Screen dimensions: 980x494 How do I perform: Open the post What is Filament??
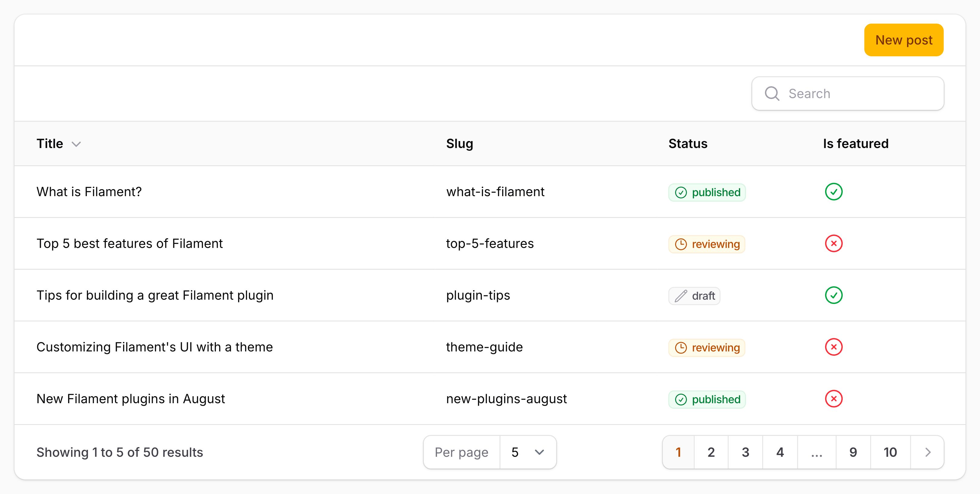pyautogui.click(x=89, y=192)
